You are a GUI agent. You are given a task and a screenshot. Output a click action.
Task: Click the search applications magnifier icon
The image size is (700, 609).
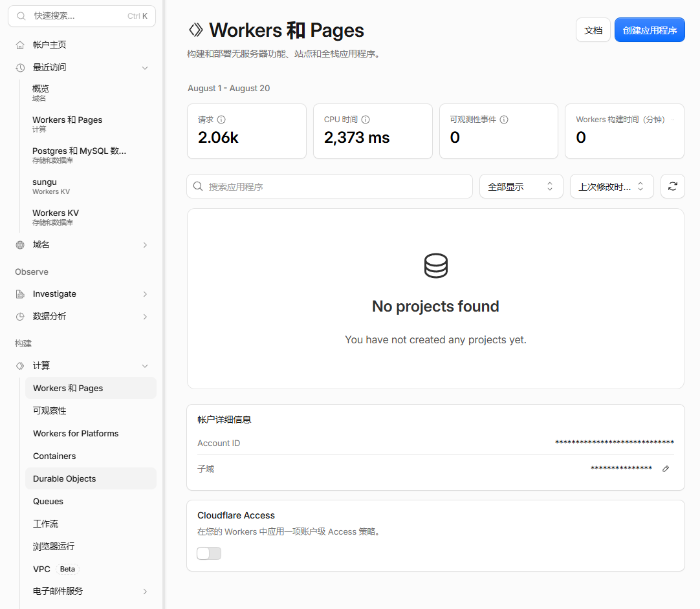click(198, 186)
